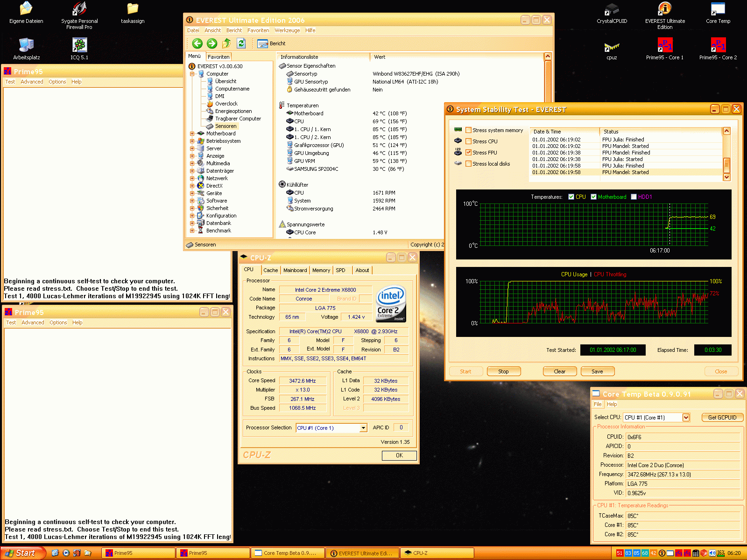Select Overclock item in EVEREST tree
747x560 pixels.
tap(226, 104)
